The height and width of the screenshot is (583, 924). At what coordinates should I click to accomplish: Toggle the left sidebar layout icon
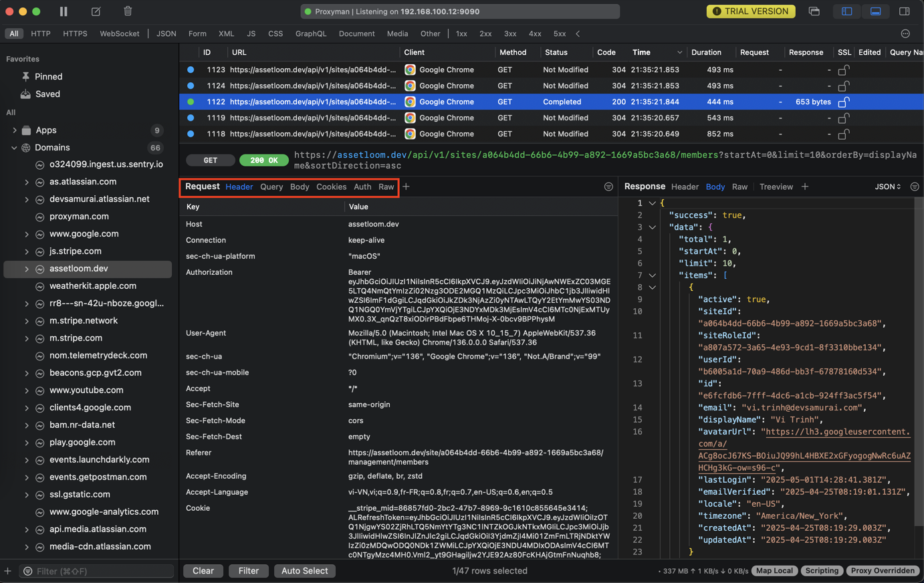click(846, 11)
